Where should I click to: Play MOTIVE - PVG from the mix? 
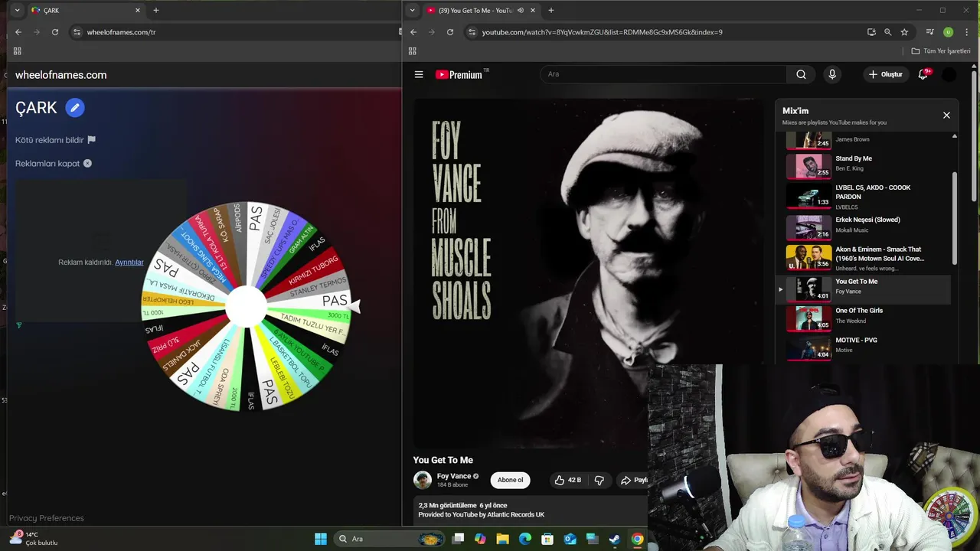pyautogui.click(x=867, y=347)
